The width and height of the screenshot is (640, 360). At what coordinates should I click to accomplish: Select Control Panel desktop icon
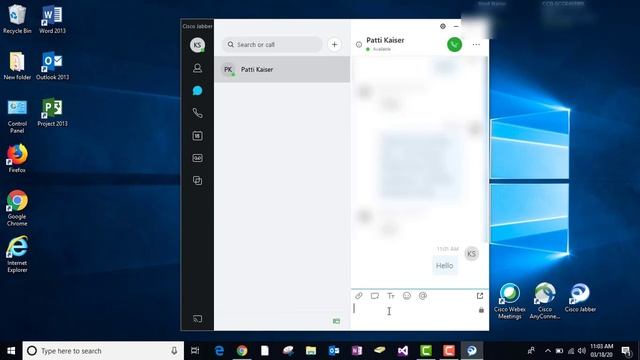(17, 116)
